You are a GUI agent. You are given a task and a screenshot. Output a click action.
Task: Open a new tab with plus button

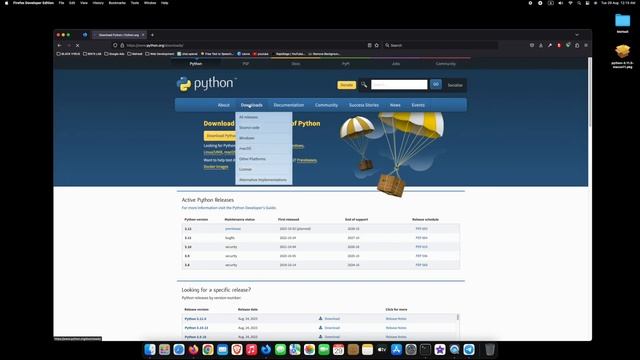click(152, 35)
